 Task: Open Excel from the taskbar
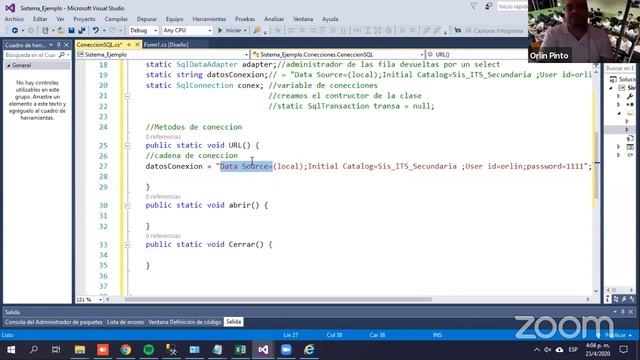(x=240, y=350)
